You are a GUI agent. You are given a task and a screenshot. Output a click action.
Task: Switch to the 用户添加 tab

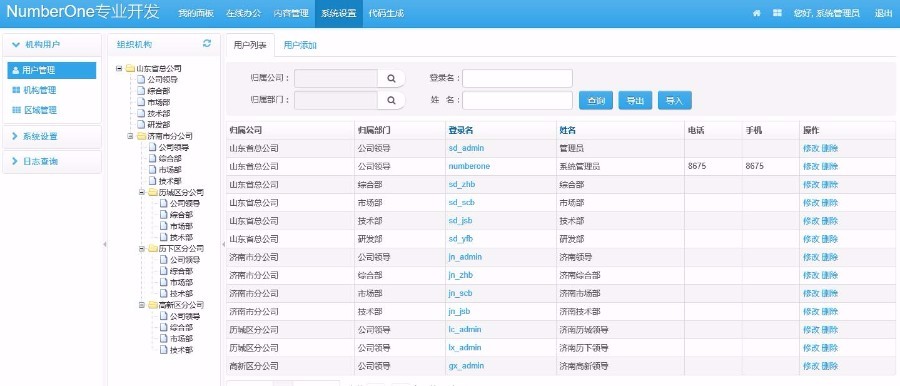[300, 45]
